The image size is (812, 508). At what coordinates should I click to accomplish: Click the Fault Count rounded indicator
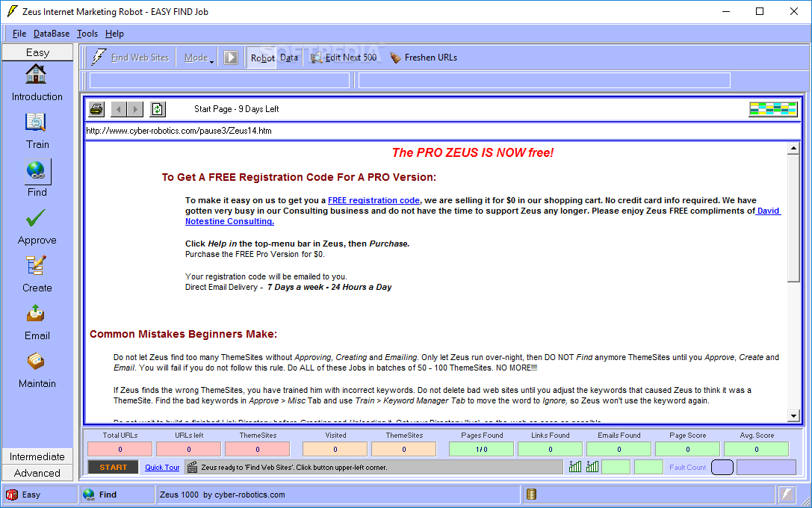click(x=722, y=467)
